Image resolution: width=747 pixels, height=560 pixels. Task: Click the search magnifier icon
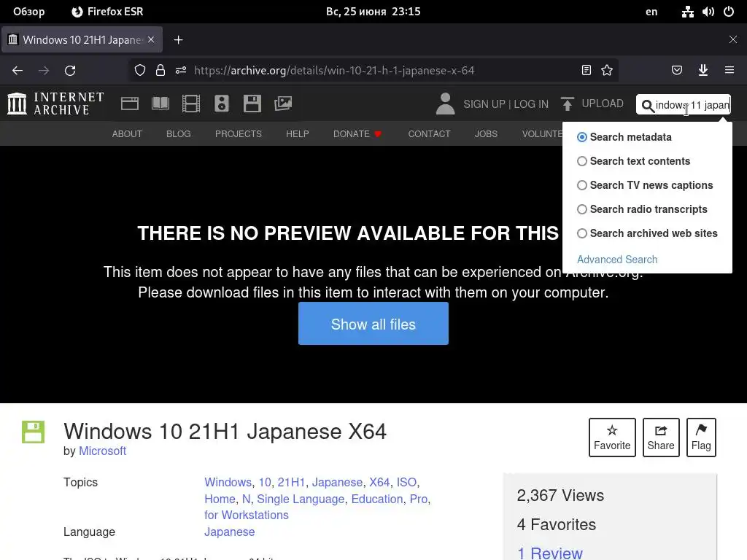[x=648, y=105]
